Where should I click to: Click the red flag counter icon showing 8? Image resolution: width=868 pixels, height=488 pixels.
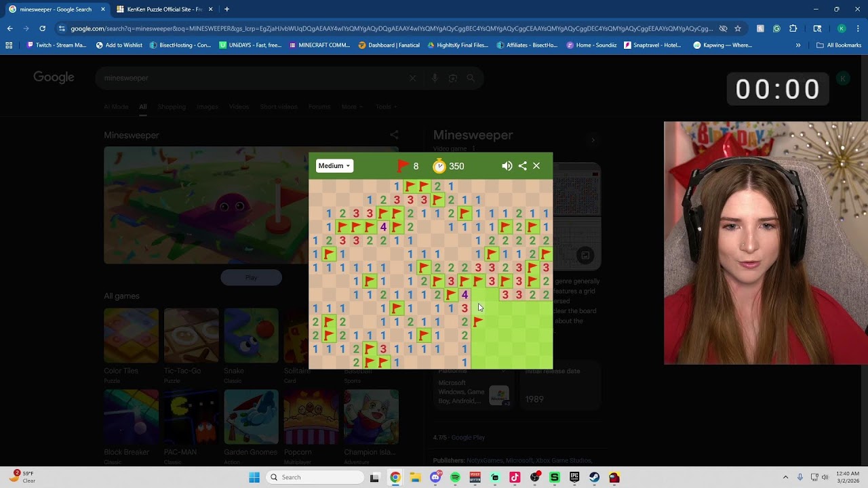click(403, 166)
